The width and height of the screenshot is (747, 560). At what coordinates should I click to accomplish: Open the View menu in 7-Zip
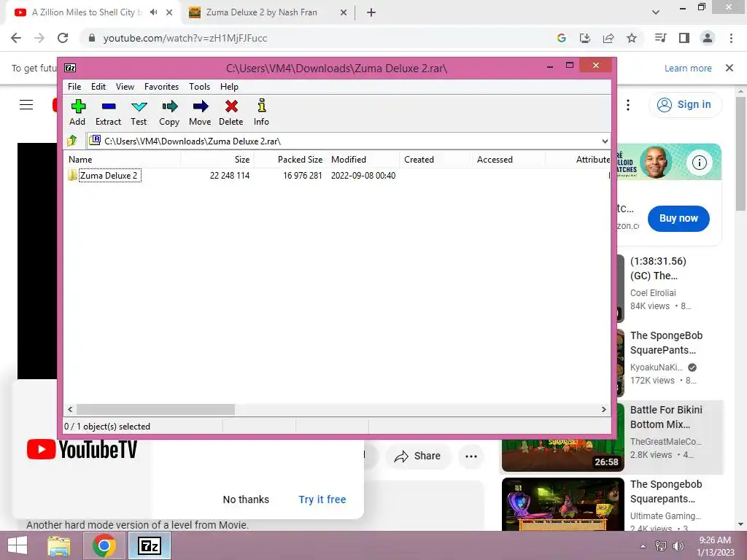(125, 87)
